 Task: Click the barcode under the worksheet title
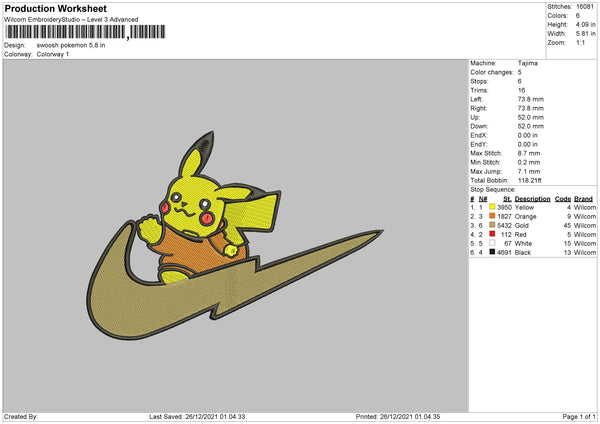point(85,32)
